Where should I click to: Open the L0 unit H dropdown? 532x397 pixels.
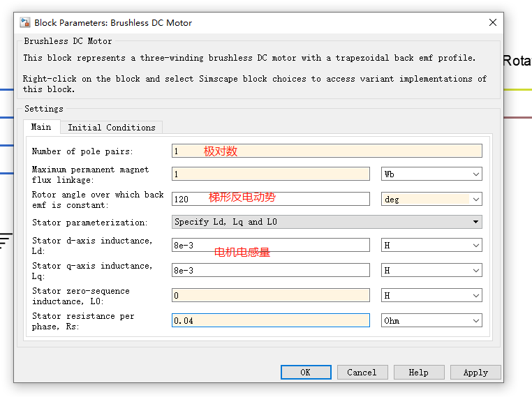tap(431, 295)
